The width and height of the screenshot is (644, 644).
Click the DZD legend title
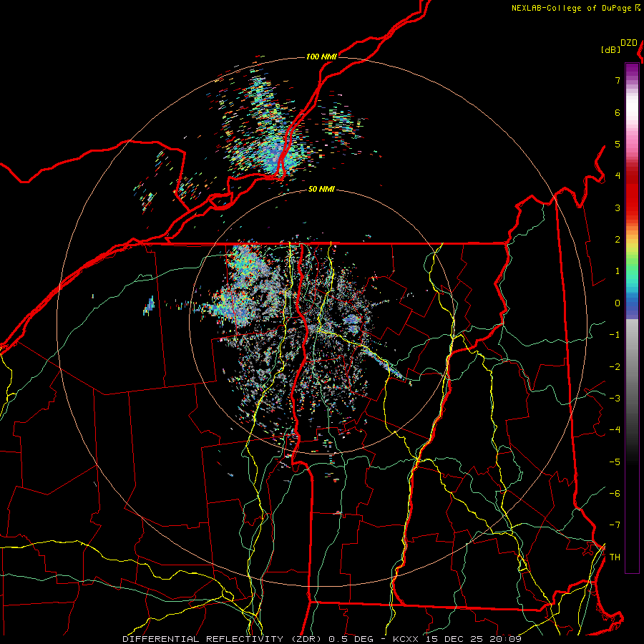[x=629, y=43]
